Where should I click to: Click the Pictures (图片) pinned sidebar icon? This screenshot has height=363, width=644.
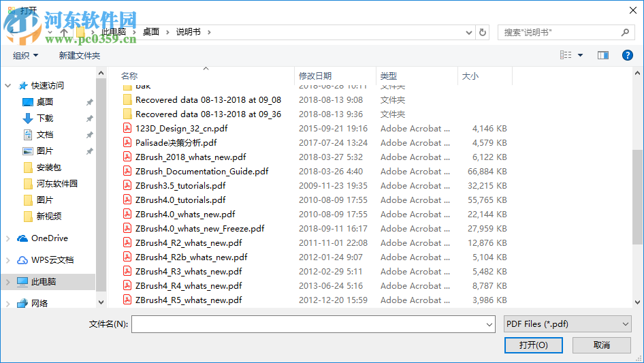point(28,151)
